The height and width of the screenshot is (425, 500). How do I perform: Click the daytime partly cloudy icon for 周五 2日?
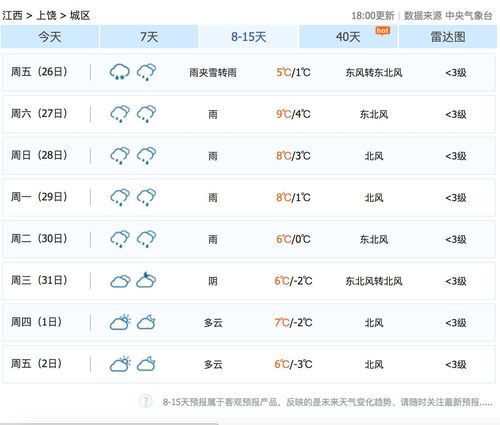120,364
